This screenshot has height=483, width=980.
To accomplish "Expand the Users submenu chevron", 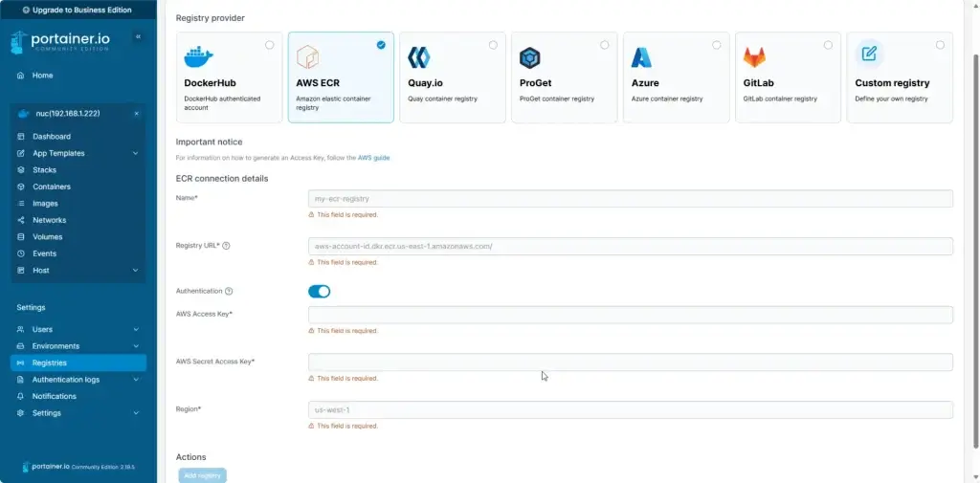I will point(136,329).
